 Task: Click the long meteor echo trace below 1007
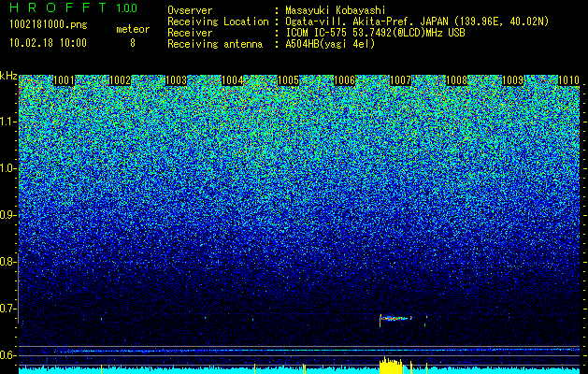(x=395, y=319)
